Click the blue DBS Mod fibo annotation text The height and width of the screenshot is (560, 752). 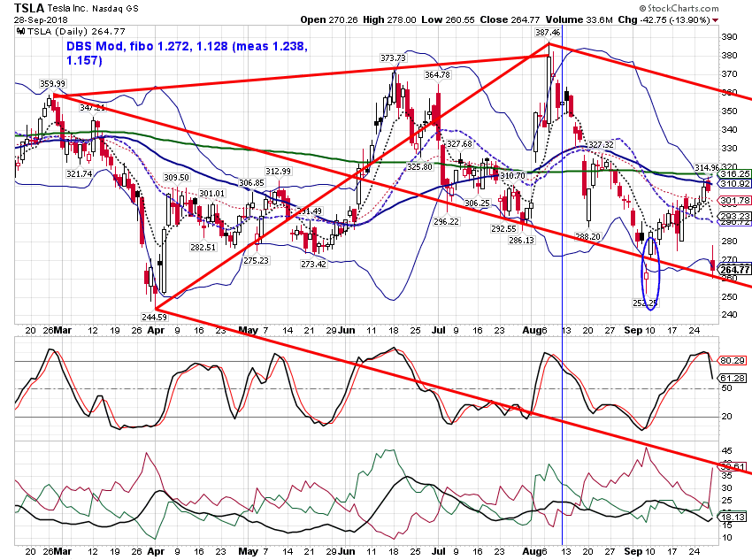point(187,53)
